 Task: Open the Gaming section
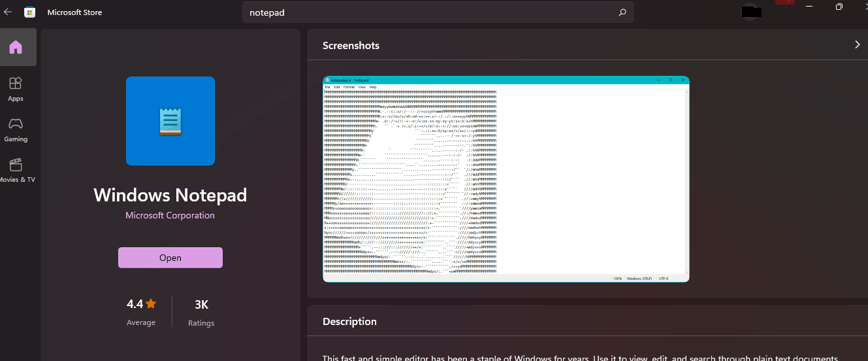point(16,129)
